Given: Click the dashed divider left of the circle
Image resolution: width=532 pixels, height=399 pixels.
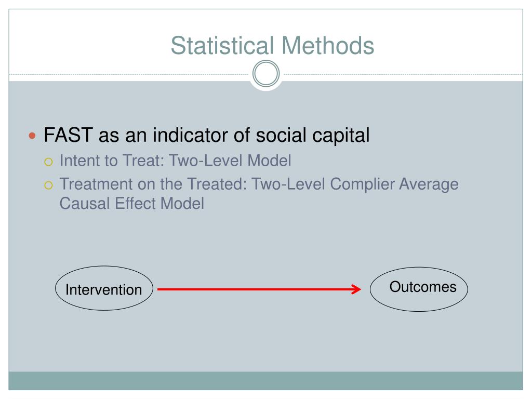Looking at the screenshot, I should pos(130,75).
